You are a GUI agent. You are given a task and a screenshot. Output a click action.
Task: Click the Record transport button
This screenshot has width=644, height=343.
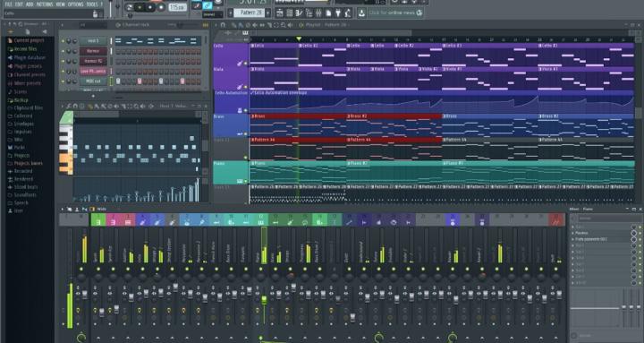tap(161, 7)
